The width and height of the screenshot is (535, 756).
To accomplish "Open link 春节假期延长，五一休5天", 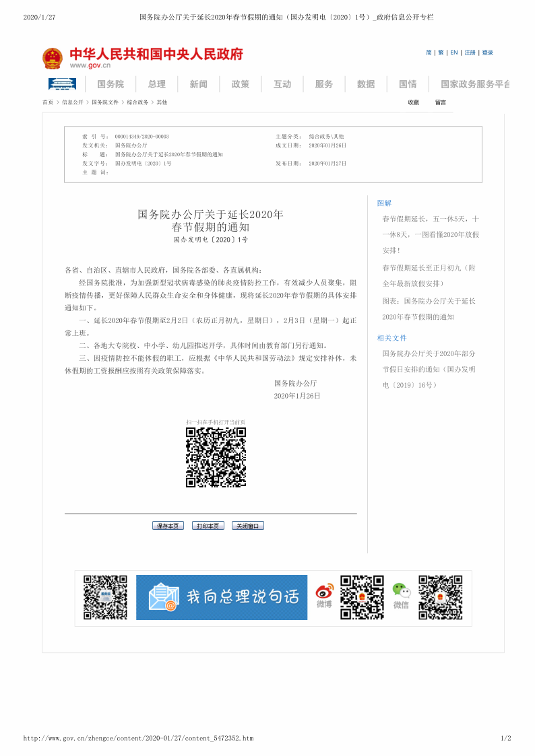I will (431, 235).
